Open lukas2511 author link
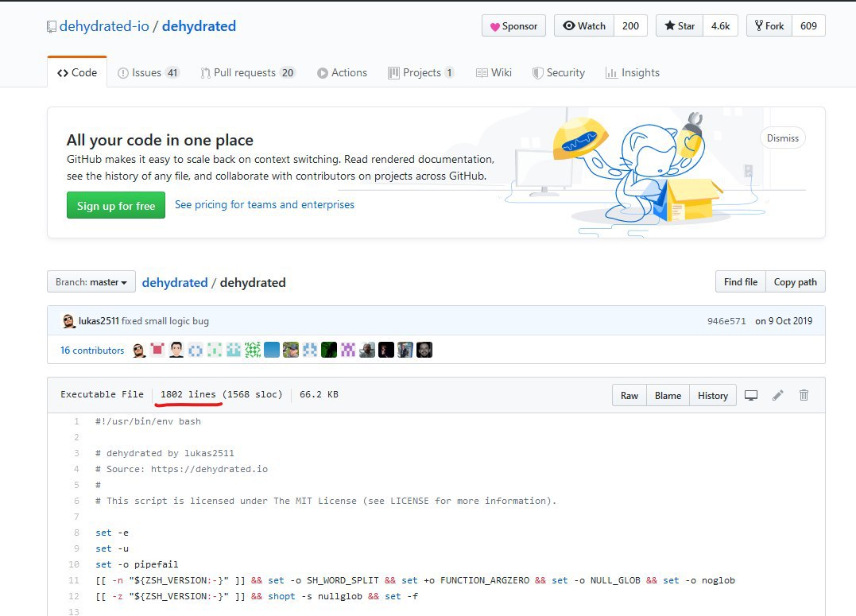 pos(99,321)
